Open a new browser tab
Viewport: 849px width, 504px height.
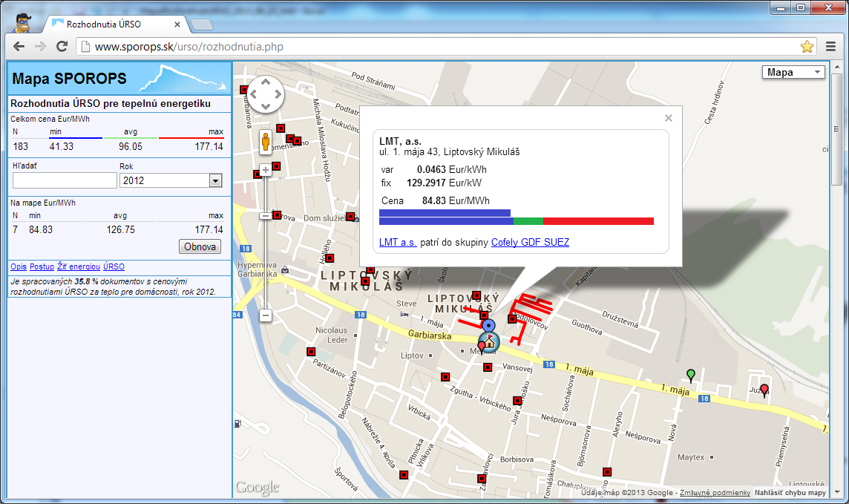pyautogui.click(x=201, y=24)
